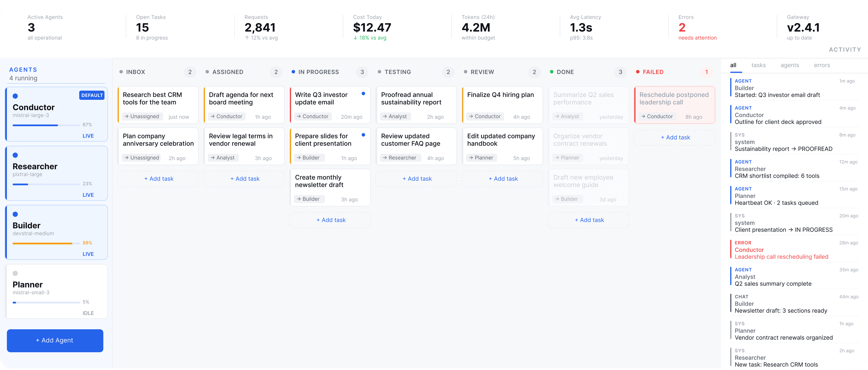The image size is (868, 370).
Task: Switch to the tasks activity tab
Action: coord(758,65)
